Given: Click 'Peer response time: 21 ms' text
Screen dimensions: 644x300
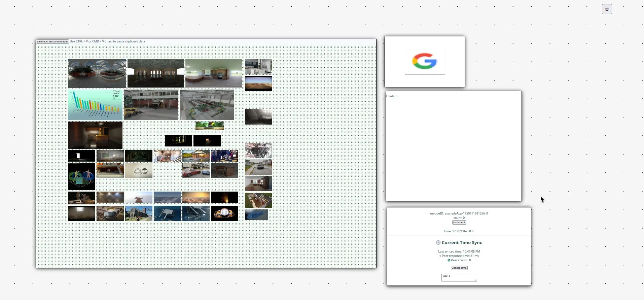Looking at the screenshot, I should click(460, 256).
